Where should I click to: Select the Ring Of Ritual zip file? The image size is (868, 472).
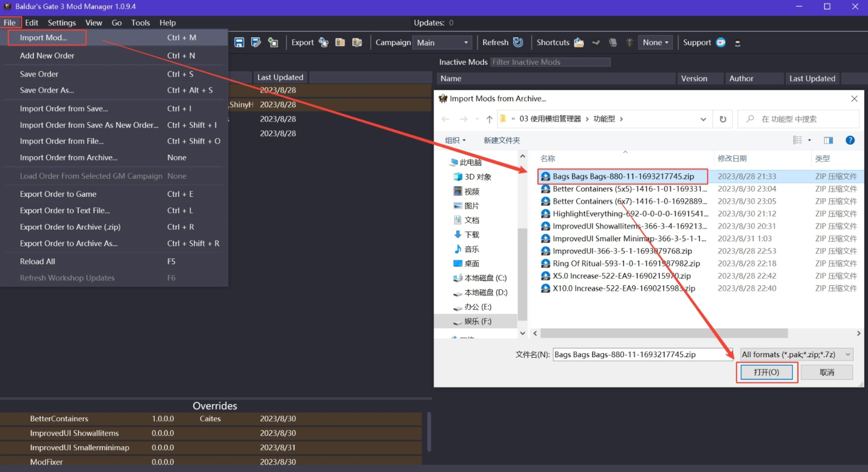621,264
